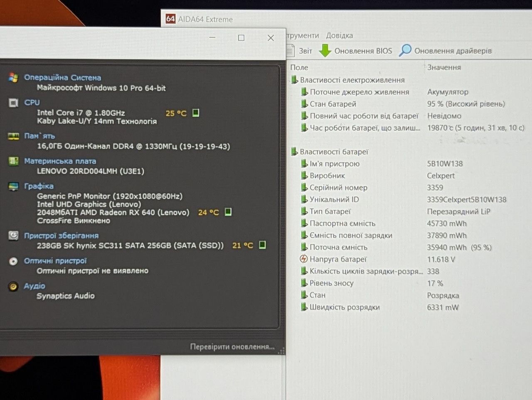The height and width of the screenshot is (400, 532).
Task: Click the driver update magnifier icon
Action: point(405,50)
